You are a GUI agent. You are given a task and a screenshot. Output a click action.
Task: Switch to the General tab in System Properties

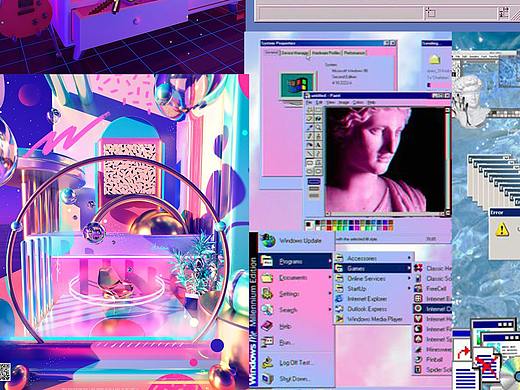click(271, 52)
